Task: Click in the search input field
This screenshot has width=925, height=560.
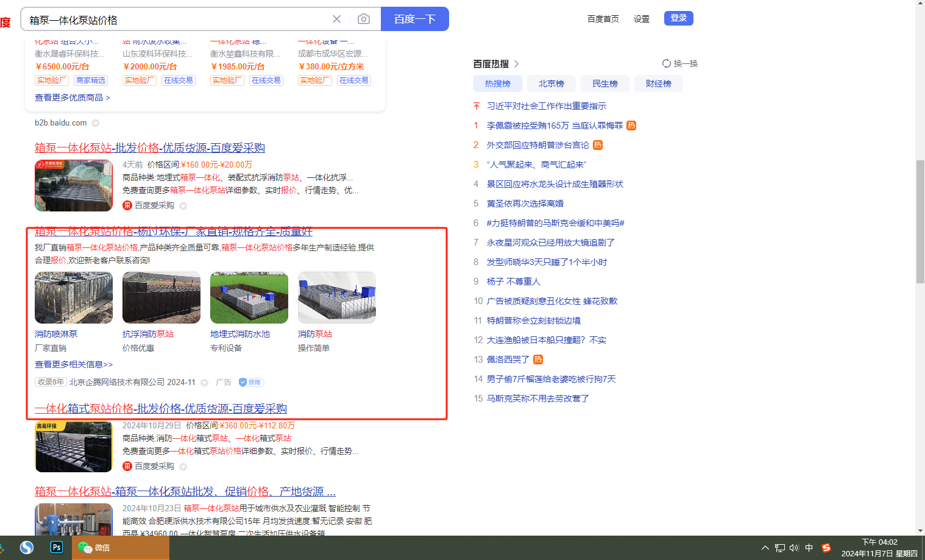Action: coord(177,19)
